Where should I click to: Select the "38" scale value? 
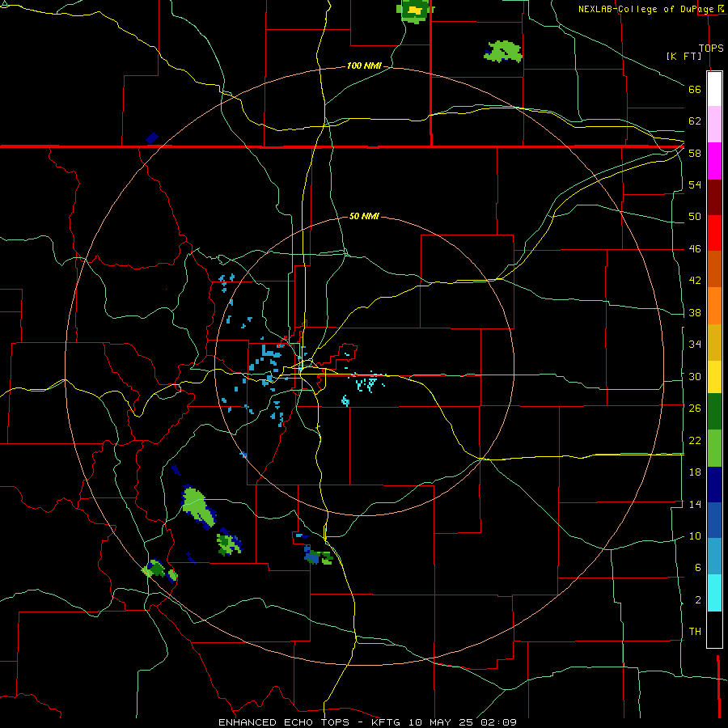tap(695, 312)
